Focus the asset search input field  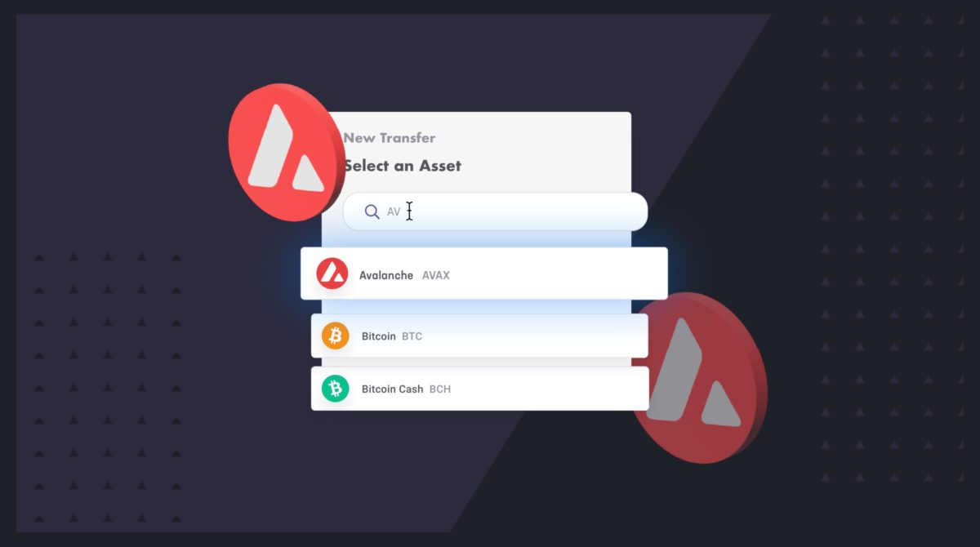(x=495, y=211)
